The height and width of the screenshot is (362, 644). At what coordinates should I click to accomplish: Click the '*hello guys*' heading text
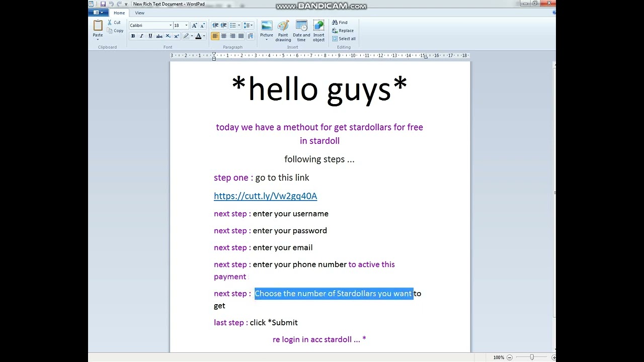319,89
